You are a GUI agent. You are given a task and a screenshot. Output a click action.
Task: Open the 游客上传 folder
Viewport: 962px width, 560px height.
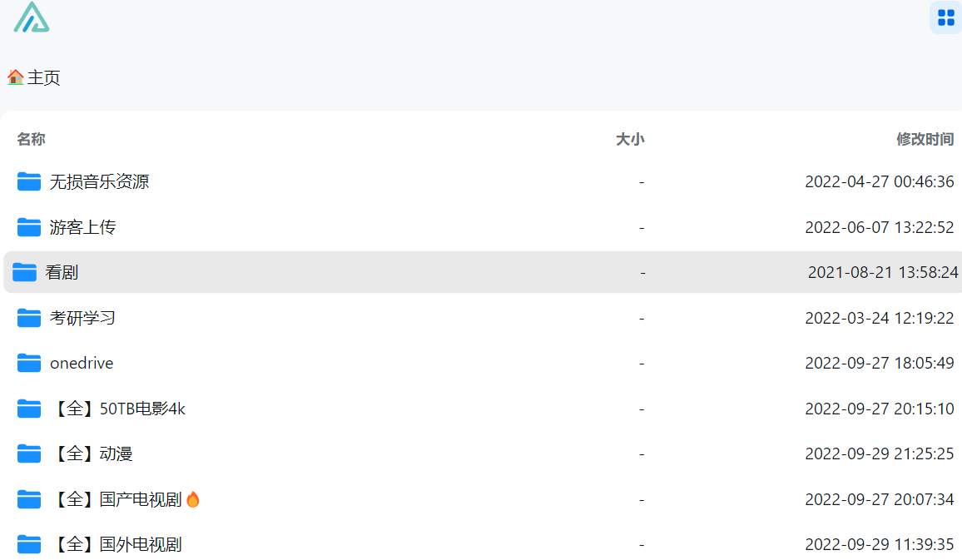pyautogui.click(x=82, y=227)
